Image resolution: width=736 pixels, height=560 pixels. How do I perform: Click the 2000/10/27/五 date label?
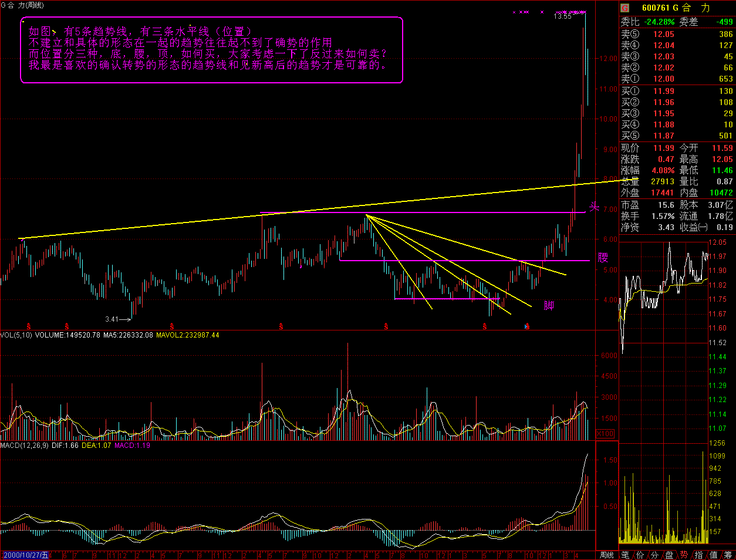[26, 555]
